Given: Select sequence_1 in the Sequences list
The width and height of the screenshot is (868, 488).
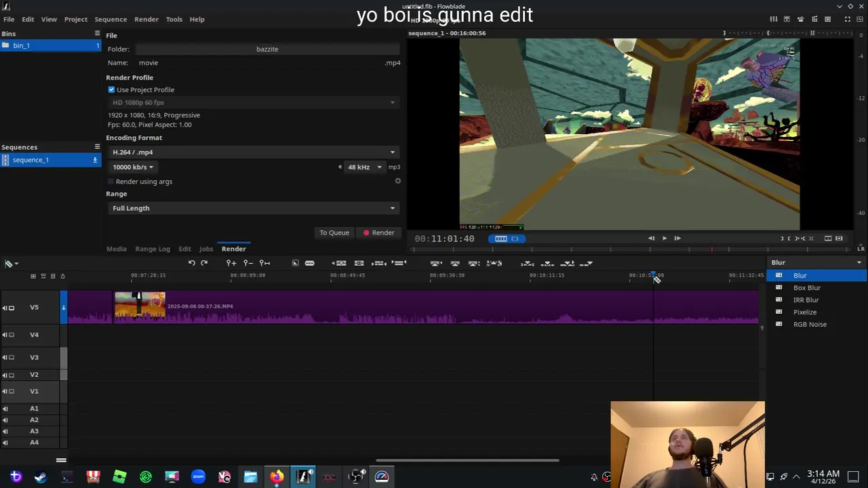Looking at the screenshot, I should click(x=51, y=160).
